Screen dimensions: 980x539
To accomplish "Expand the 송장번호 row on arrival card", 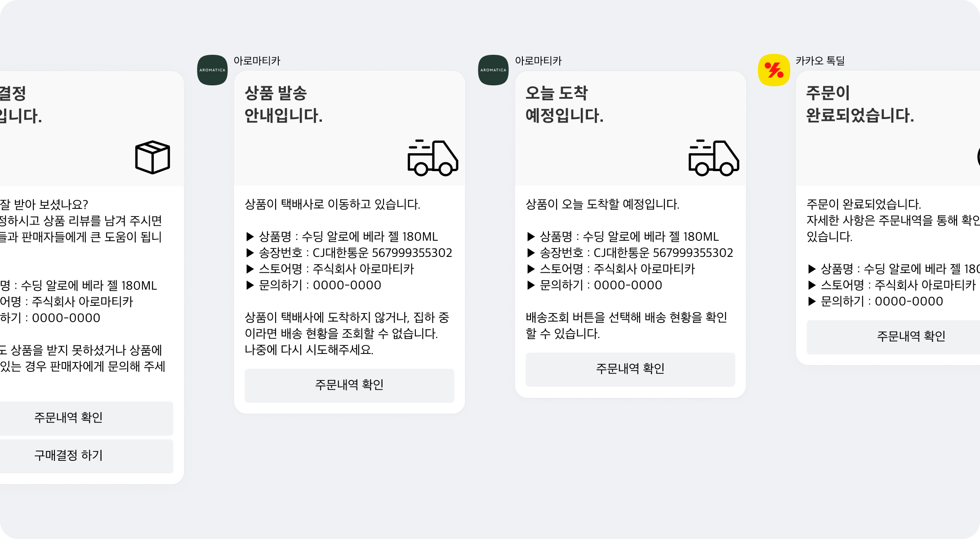I will coord(630,252).
